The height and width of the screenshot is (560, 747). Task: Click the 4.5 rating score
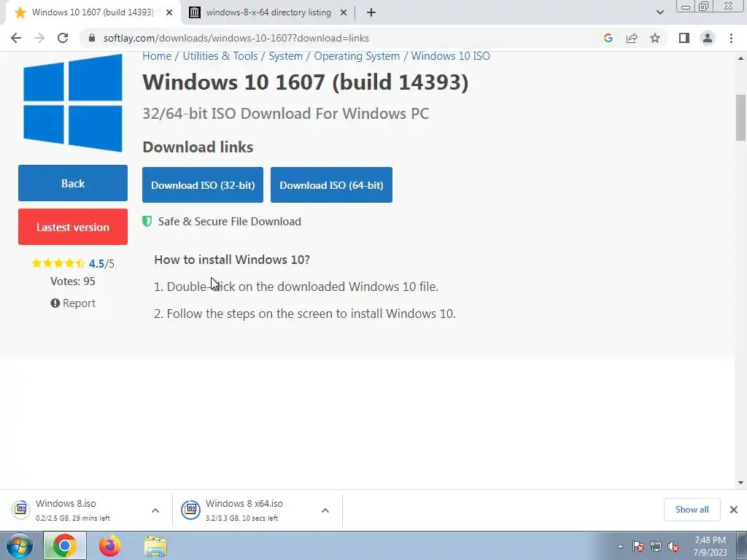pyautogui.click(x=96, y=263)
